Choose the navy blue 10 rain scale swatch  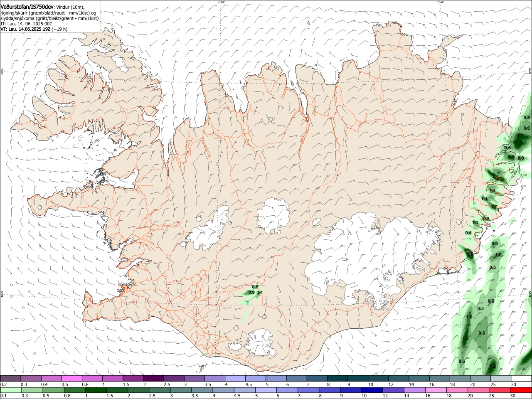(372, 390)
